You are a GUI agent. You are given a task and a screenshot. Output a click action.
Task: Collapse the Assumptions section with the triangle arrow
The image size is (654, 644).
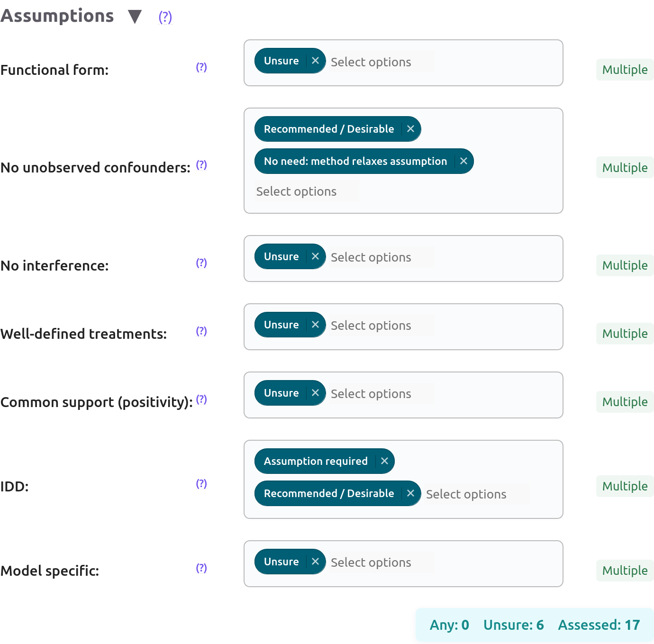135,17
